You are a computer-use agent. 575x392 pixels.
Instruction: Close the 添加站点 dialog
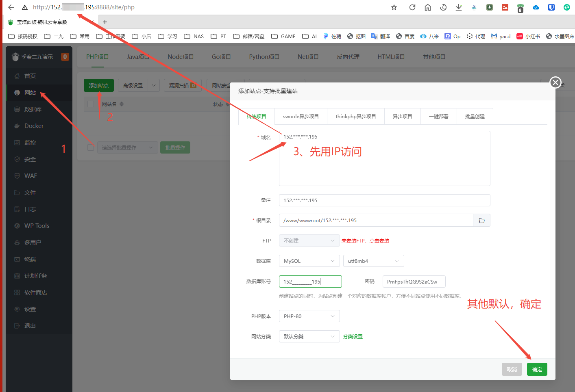click(x=555, y=82)
